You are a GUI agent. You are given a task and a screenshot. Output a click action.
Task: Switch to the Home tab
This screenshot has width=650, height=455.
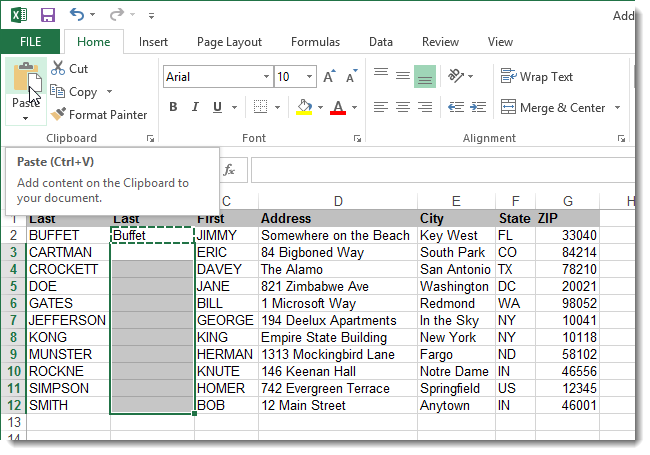94,42
